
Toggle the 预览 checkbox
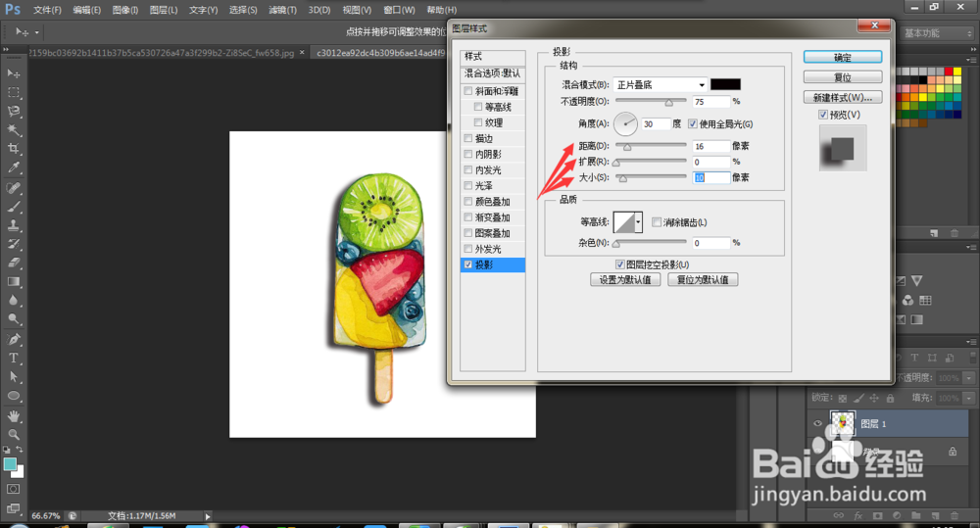point(823,115)
